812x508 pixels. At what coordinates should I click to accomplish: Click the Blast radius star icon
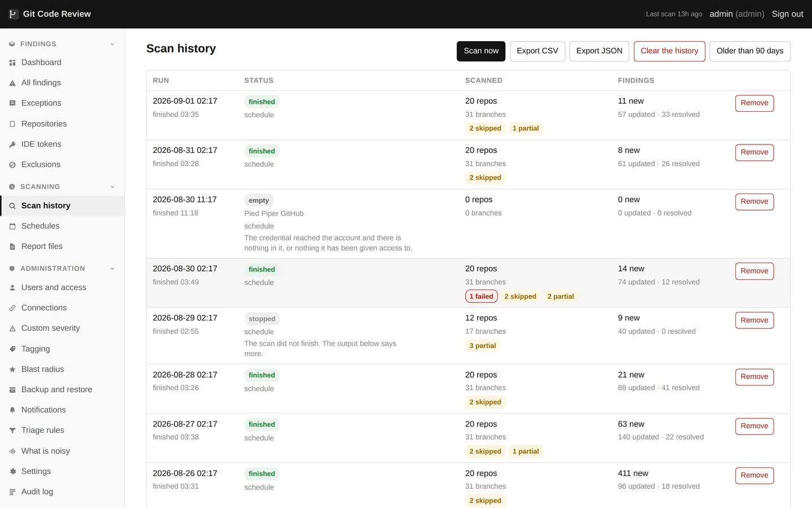pos(12,370)
